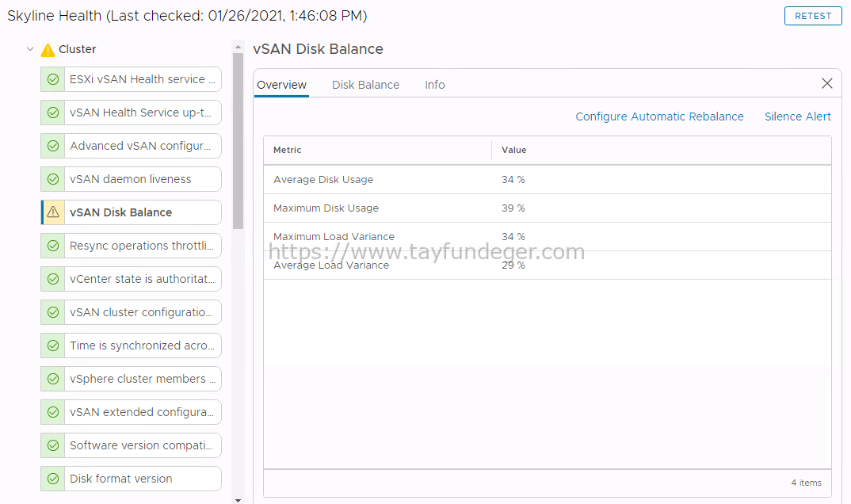Select Resync operations throttling check
This screenshot has height=504, width=851.
point(131,246)
